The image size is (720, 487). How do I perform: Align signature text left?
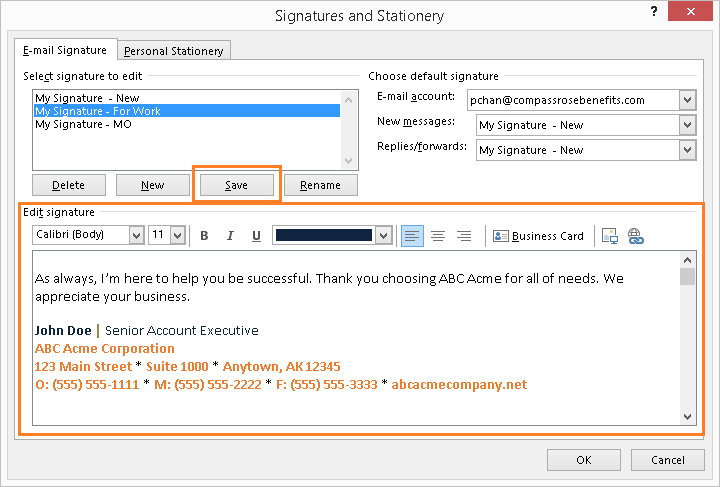tap(412, 236)
